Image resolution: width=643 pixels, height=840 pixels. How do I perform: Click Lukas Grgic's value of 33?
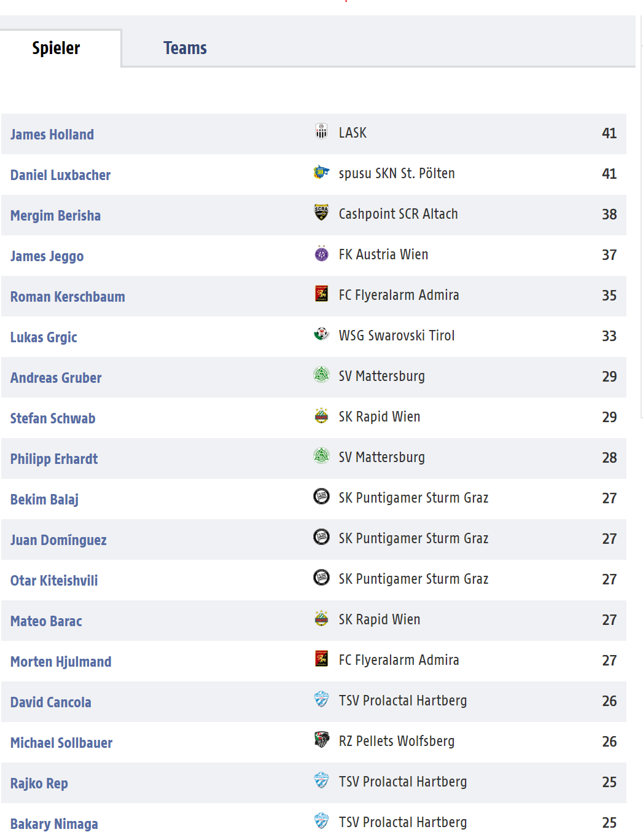(x=609, y=336)
